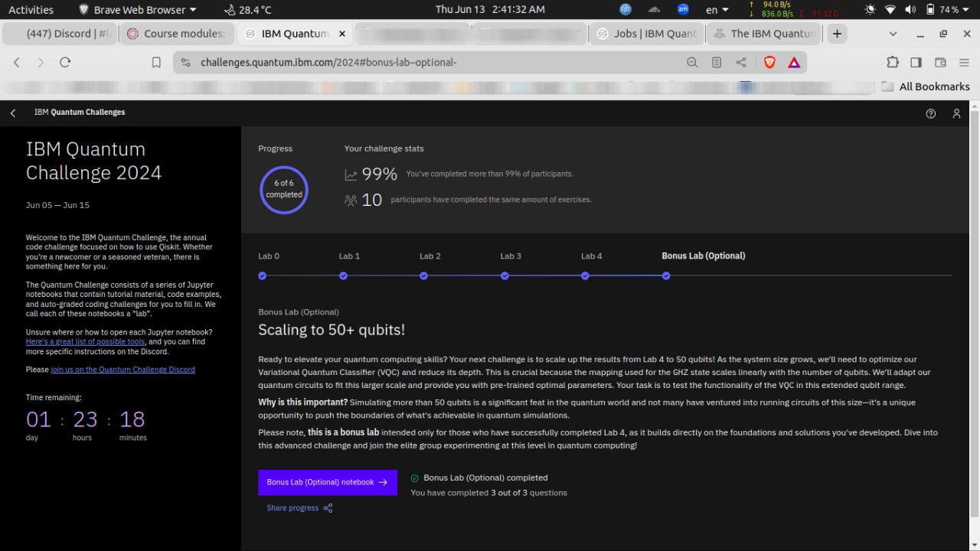Click the IBM Quantum Challenges back arrow

tap(13, 113)
